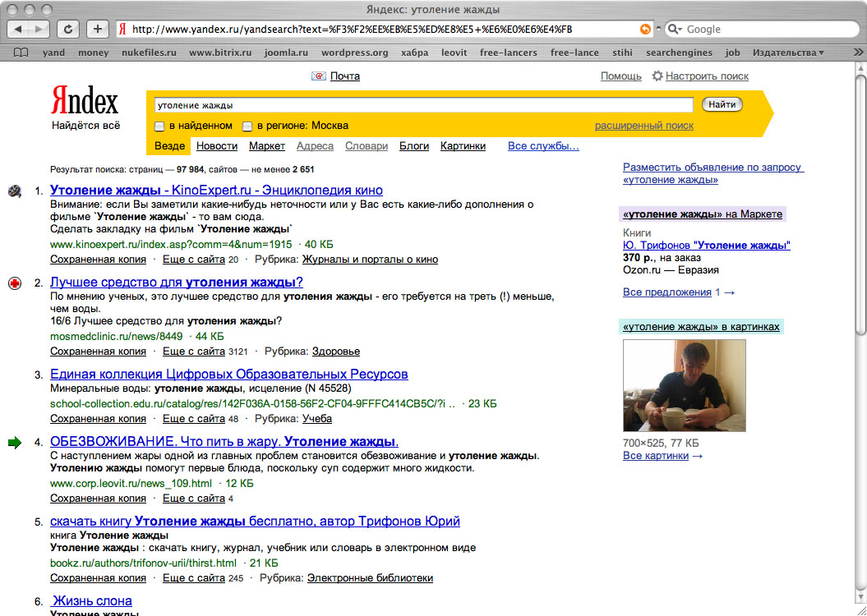Image resolution: width=867 pixels, height=616 pixels.
Task: Open the Учеба rubric link
Action: [317, 419]
